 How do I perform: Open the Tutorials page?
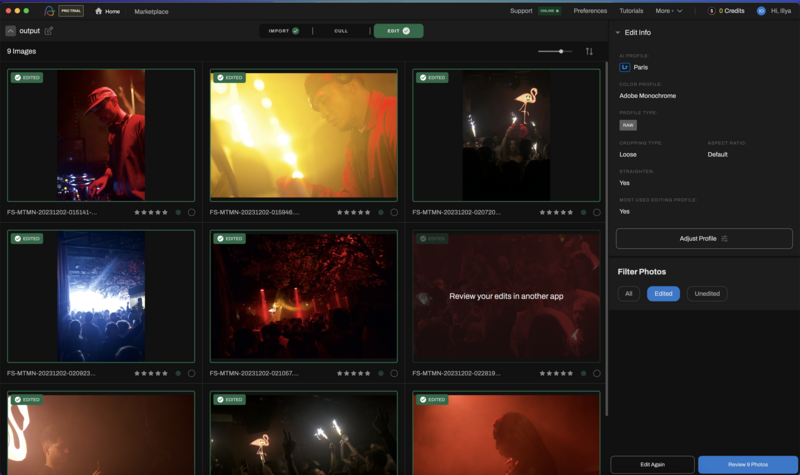(x=631, y=11)
